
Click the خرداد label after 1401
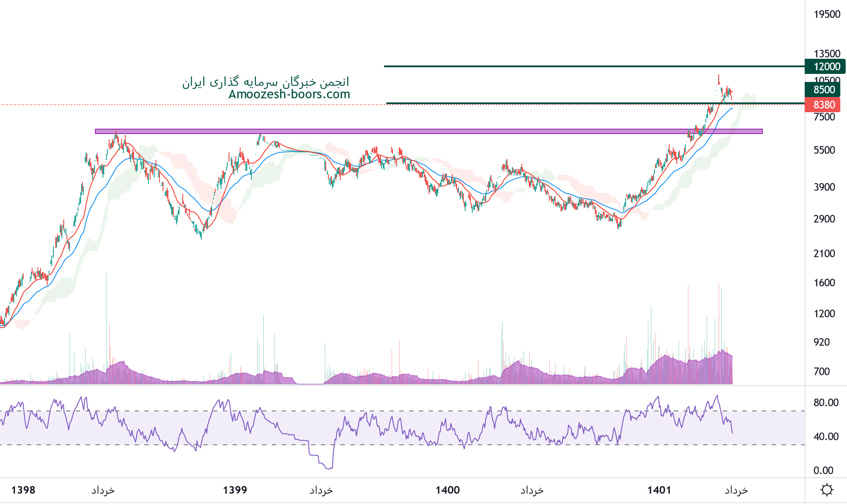click(x=736, y=491)
